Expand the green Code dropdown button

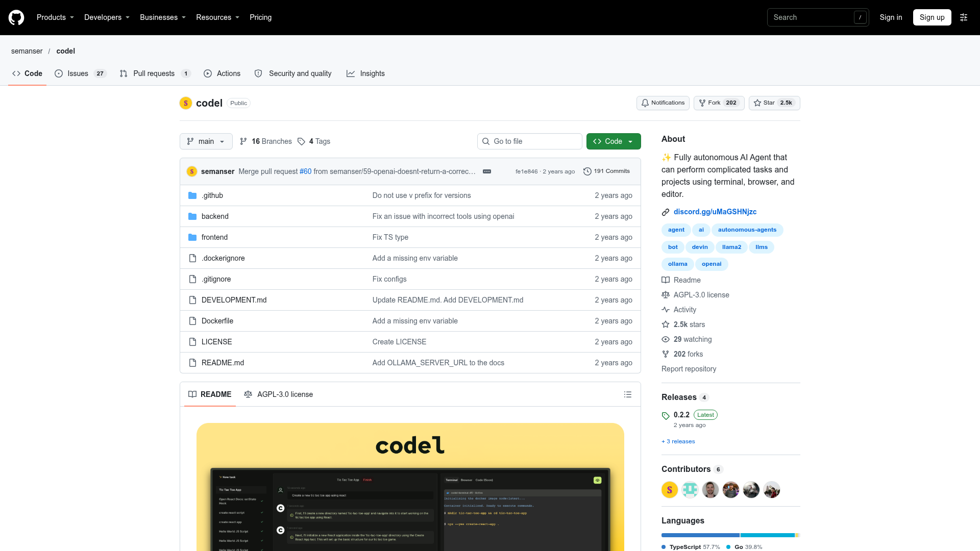pos(614,141)
